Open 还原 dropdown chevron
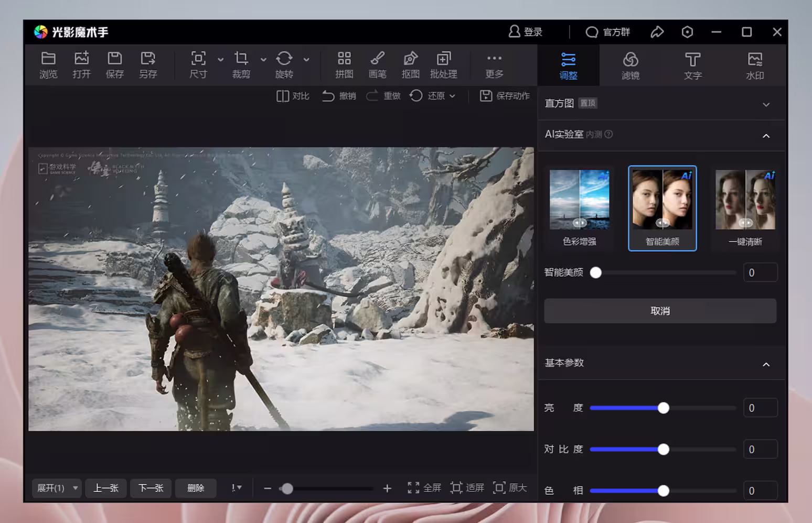This screenshot has width=812, height=523. pyautogui.click(x=452, y=96)
